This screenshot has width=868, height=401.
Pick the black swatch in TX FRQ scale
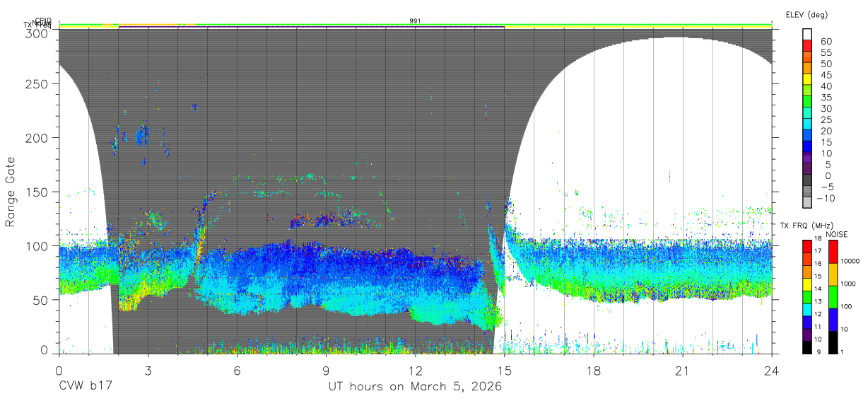point(807,347)
